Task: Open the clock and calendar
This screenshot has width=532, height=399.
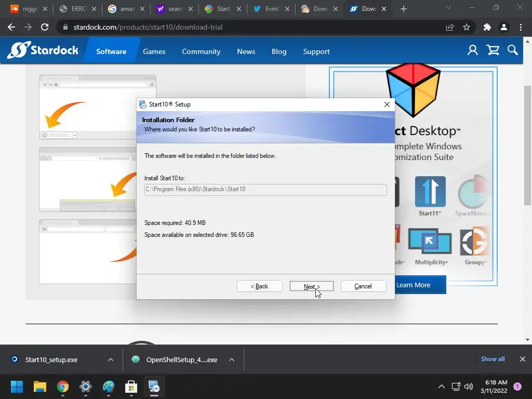Action: point(494,387)
